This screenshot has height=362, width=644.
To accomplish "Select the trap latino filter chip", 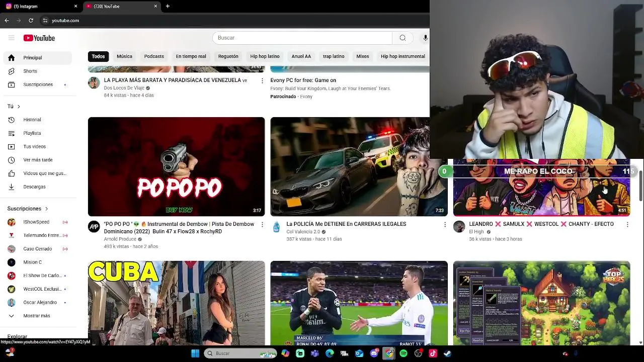I will point(334,56).
